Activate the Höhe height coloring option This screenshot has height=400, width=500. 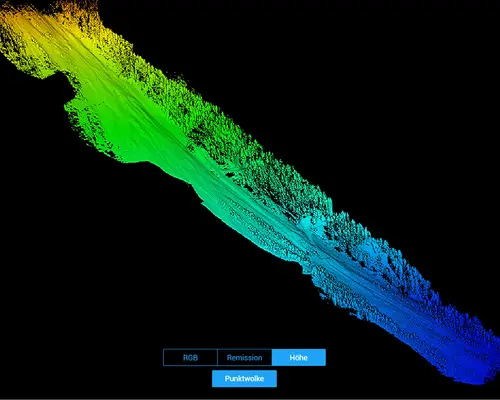click(298, 357)
